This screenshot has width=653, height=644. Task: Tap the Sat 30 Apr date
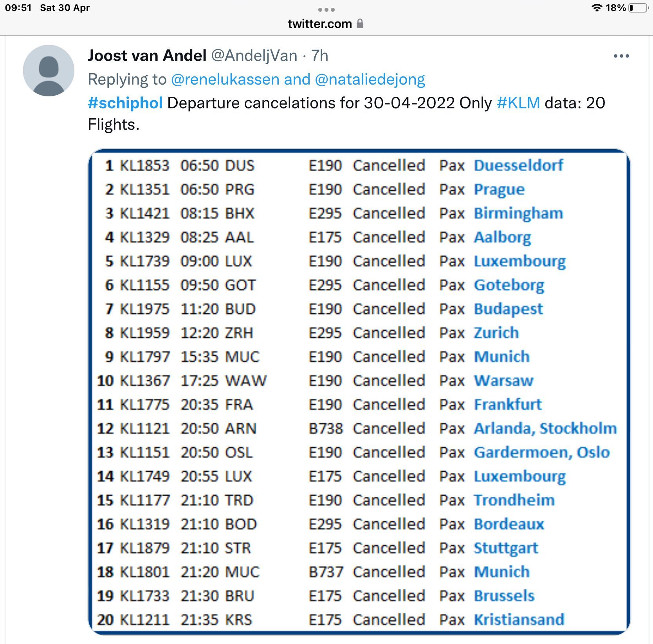click(65, 8)
